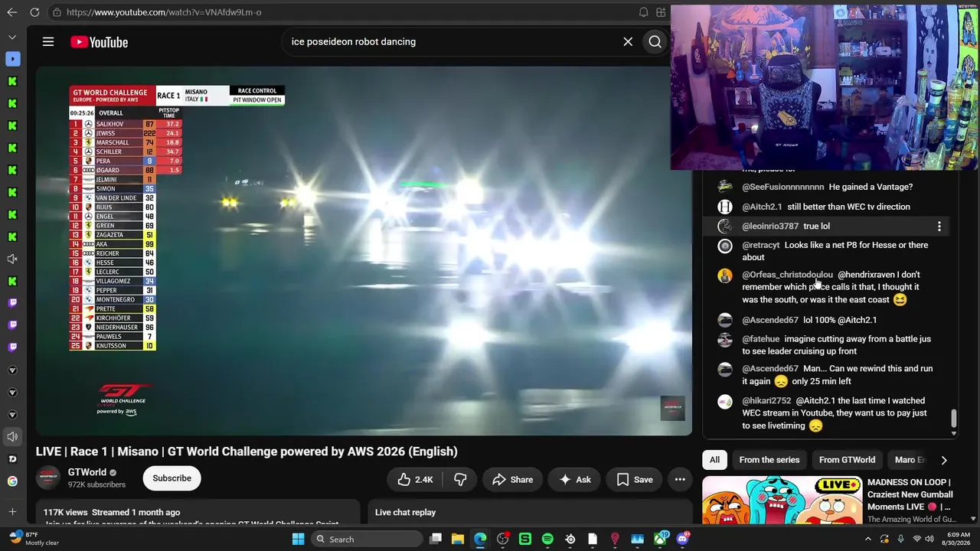Image resolution: width=980 pixels, height=551 pixels.
Task: Dislike this video
Action: (460, 479)
